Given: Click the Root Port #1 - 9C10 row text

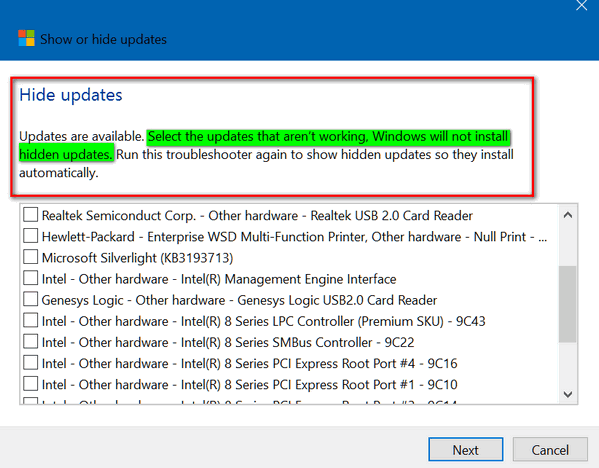Looking at the screenshot, I should pyautogui.click(x=249, y=384).
